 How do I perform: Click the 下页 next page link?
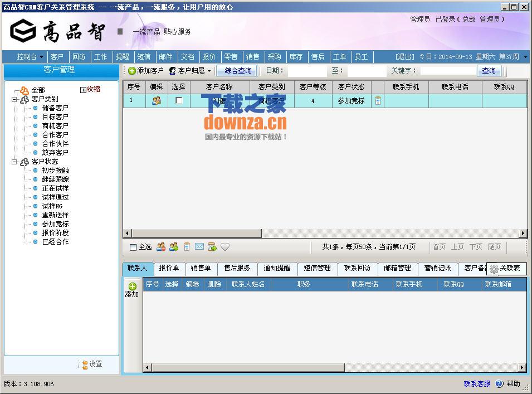pos(476,247)
